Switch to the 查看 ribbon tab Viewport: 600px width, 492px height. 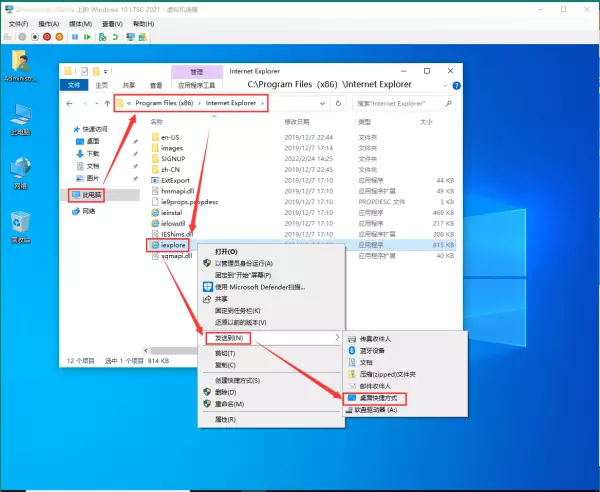[156, 85]
